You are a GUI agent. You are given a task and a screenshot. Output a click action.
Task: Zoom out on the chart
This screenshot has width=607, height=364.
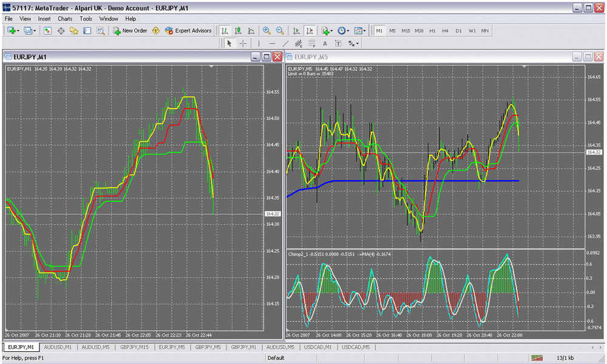pos(280,30)
